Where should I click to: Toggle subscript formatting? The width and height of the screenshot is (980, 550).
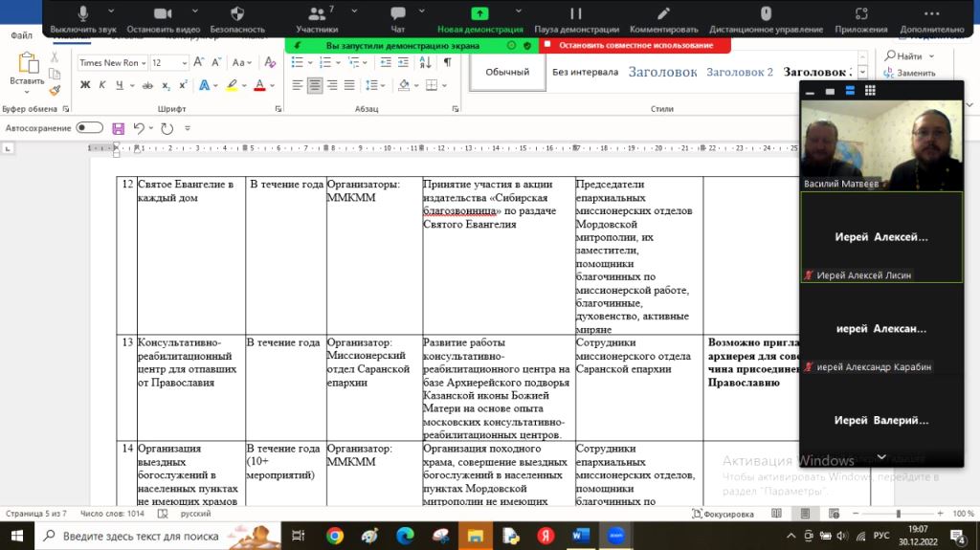point(166,85)
